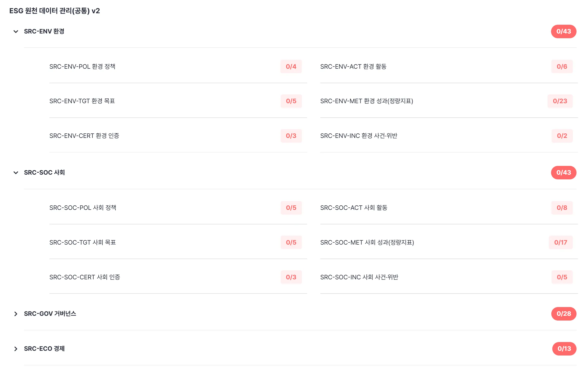Open SRC-ENV-ACT 환경 활동 item
Viewport: 588px width, 371px height.
click(353, 66)
